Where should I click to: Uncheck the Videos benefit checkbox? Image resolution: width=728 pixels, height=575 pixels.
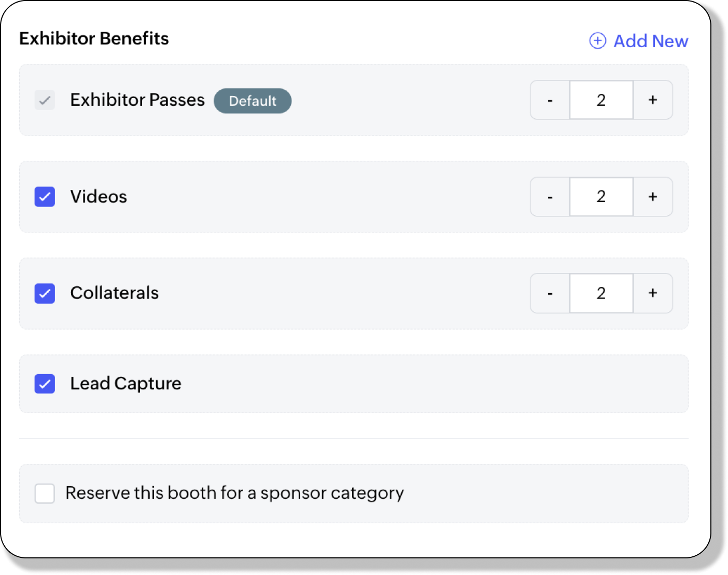pos(45,197)
